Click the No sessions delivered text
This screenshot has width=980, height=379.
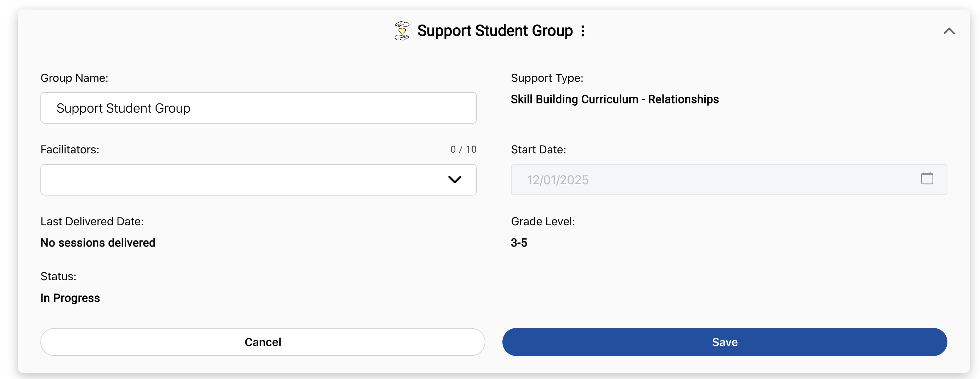(98, 243)
